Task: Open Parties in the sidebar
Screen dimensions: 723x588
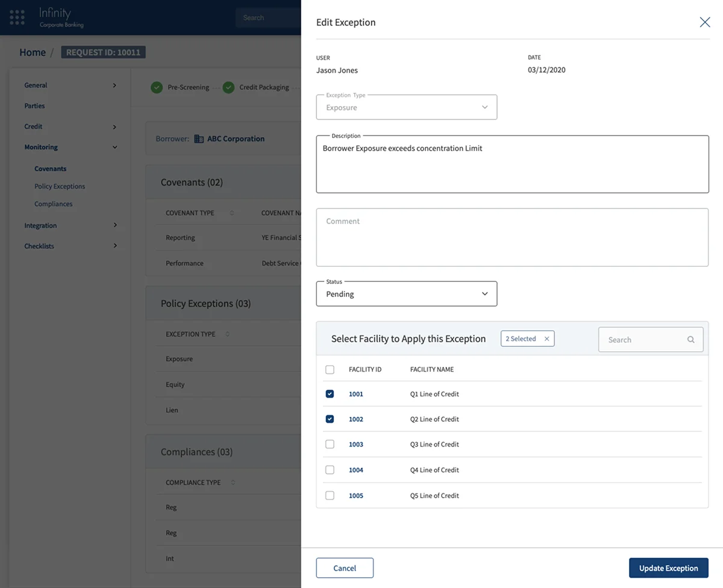Action: (x=34, y=106)
